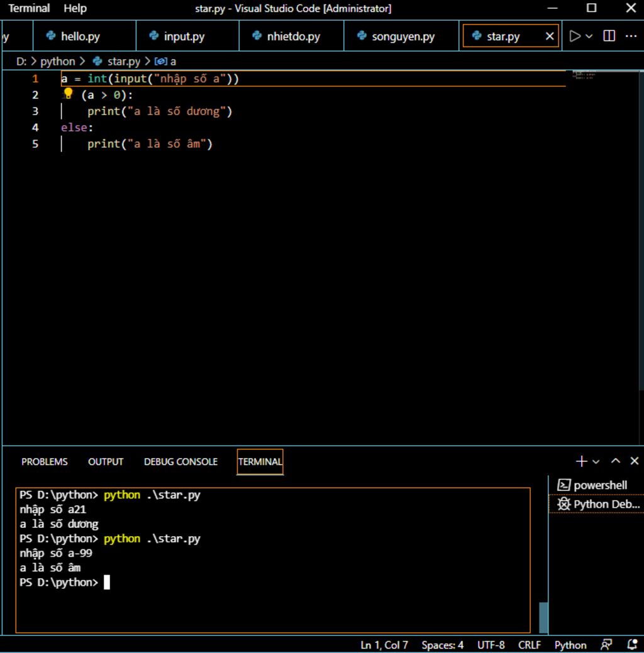Open feedback icon in status bar
The width and height of the screenshot is (644, 653).
(606, 645)
